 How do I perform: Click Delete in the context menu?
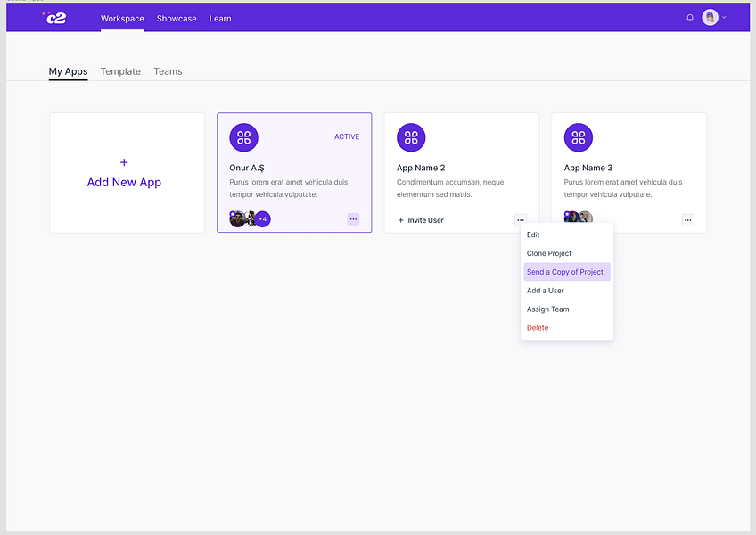pyautogui.click(x=537, y=327)
